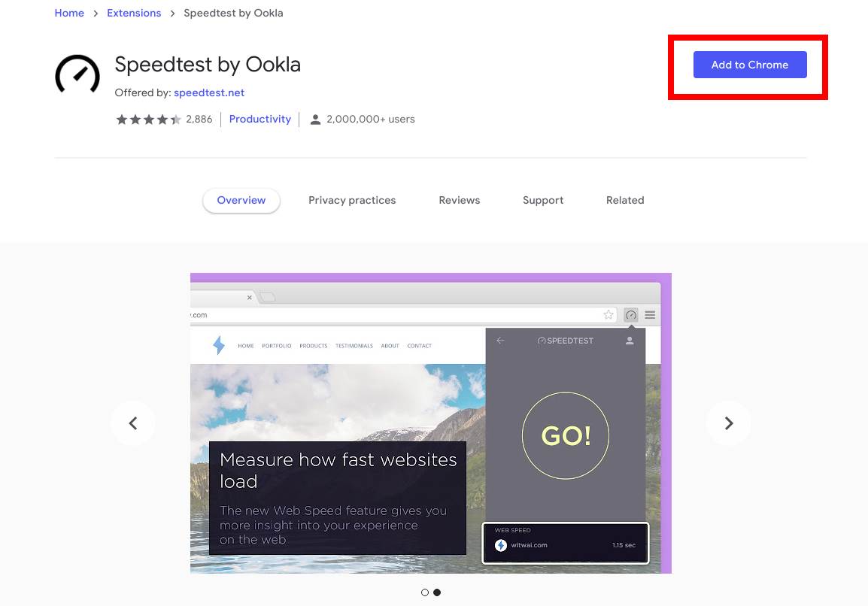The image size is (868, 606).
Task: Select the second carousel pagination dot
Action: coord(437,592)
